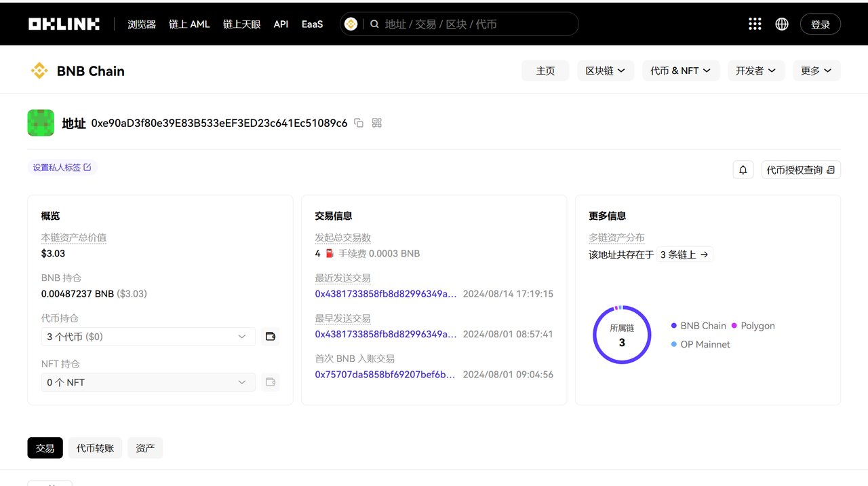Open the 区块链 dropdown menu
This screenshot has width=868, height=486.
click(x=606, y=71)
